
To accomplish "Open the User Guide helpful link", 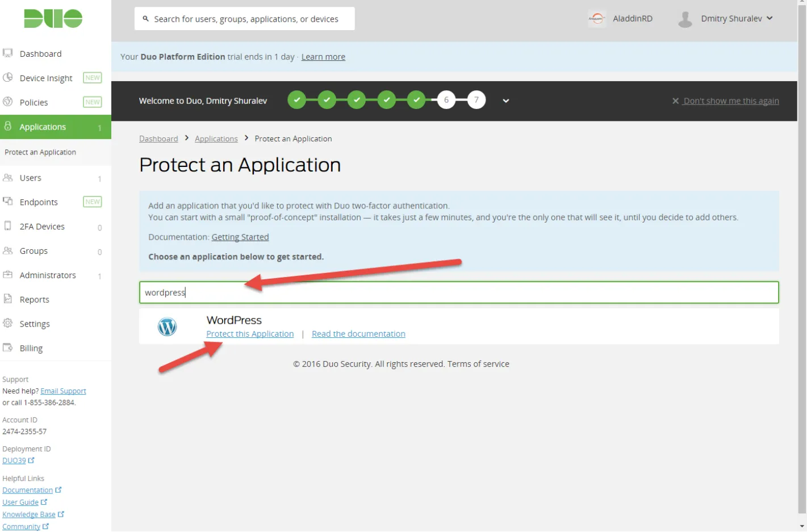I will [x=24, y=502].
